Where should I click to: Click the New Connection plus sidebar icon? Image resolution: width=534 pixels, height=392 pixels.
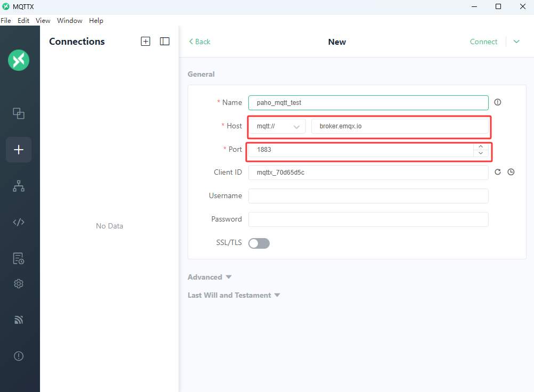[x=19, y=150]
